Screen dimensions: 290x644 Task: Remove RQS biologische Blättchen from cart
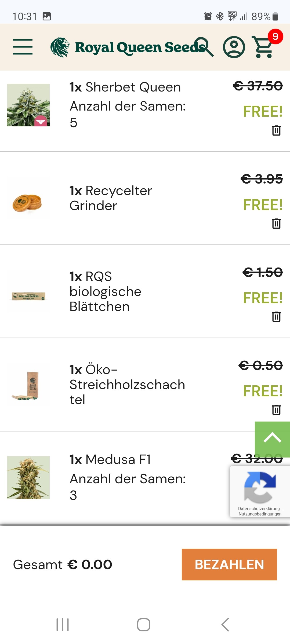(x=276, y=317)
